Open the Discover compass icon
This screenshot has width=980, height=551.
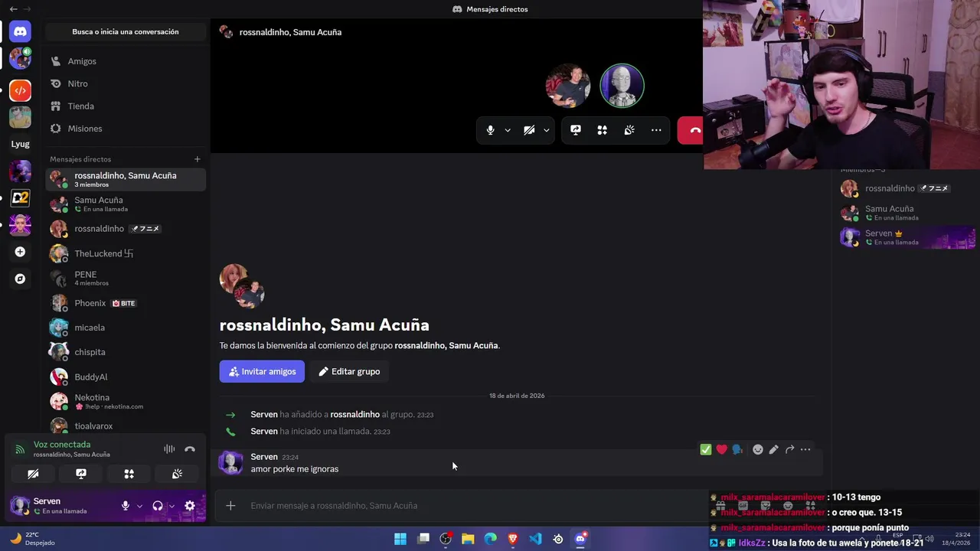(20, 279)
